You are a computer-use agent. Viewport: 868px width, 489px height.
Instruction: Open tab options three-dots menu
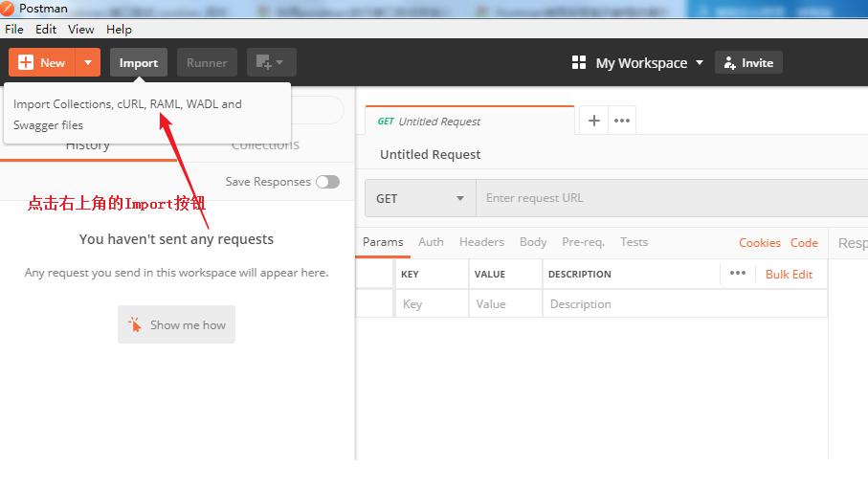[622, 121]
